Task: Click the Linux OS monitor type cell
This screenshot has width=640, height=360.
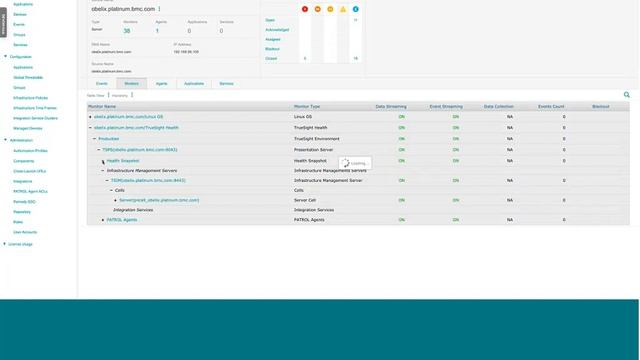Action: click(x=303, y=117)
